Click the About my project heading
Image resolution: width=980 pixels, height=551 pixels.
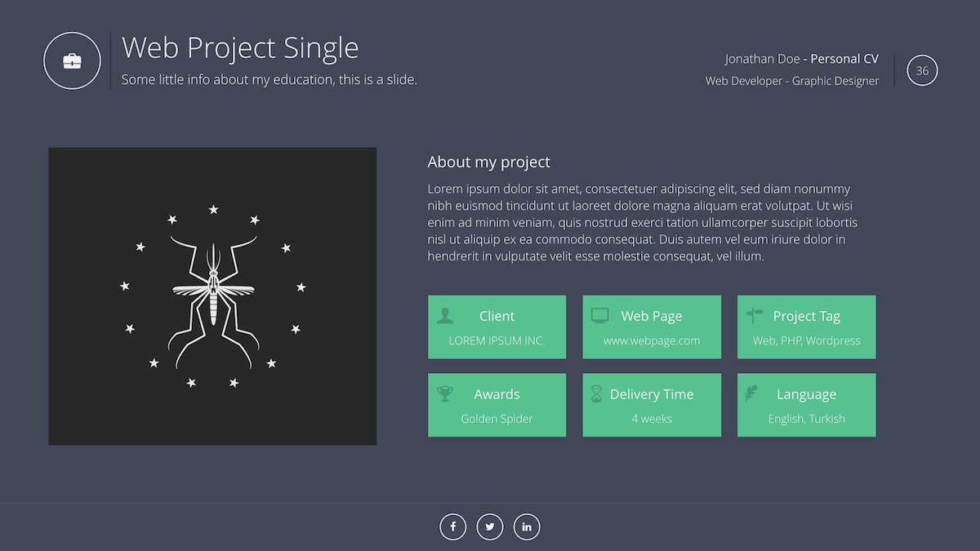pyautogui.click(x=488, y=162)
